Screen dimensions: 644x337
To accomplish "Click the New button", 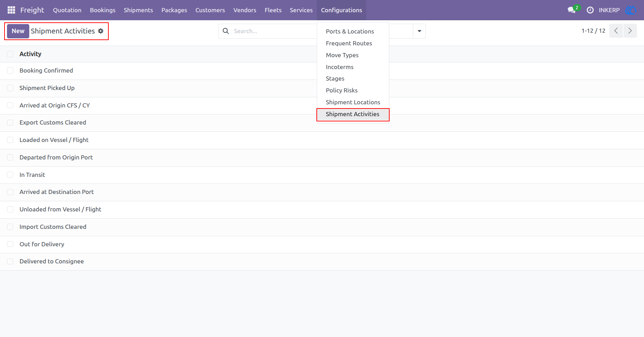I will click(18, 31).
